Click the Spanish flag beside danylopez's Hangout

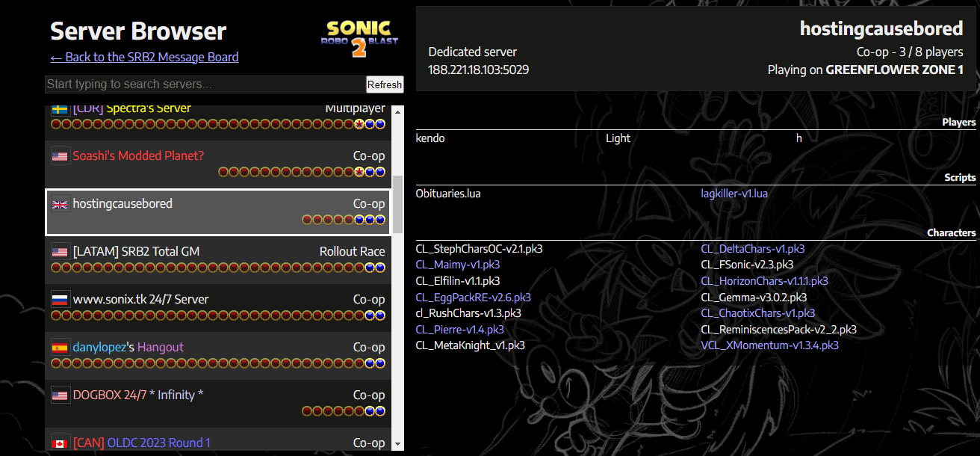coord(61,348)
